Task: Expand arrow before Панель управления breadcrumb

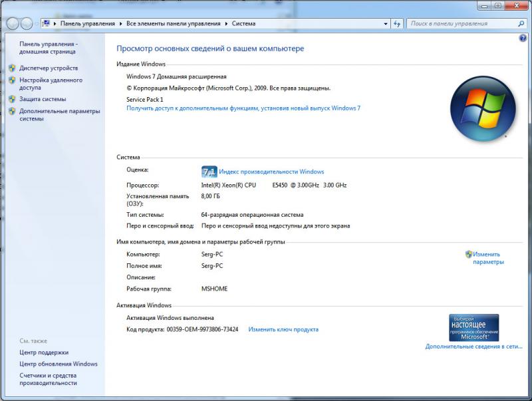Action: tap(55, 24)
